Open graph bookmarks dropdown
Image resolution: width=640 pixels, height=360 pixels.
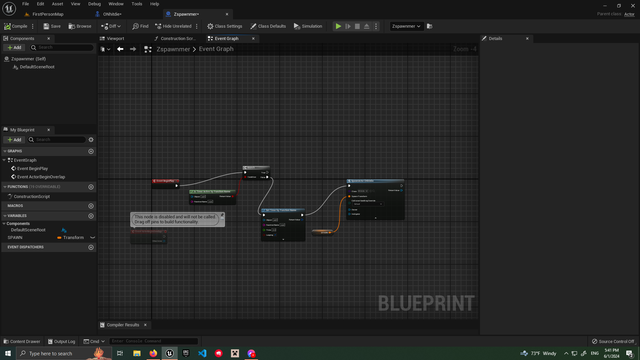click(x=105, y=49)
